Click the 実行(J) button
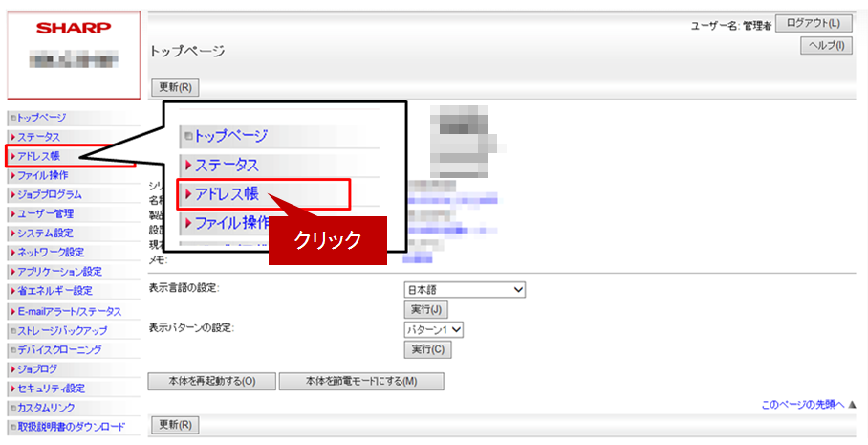868x445 pixels. coord(425,309)
